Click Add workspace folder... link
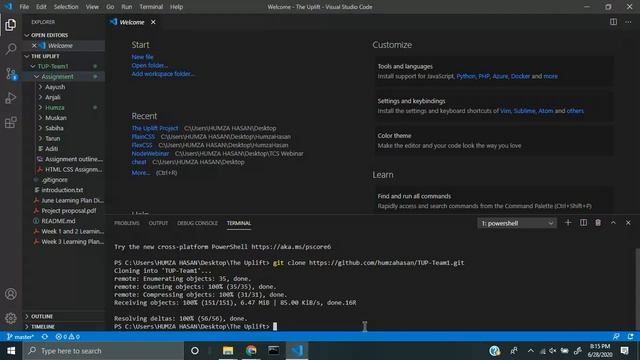 tap(163, 74)
